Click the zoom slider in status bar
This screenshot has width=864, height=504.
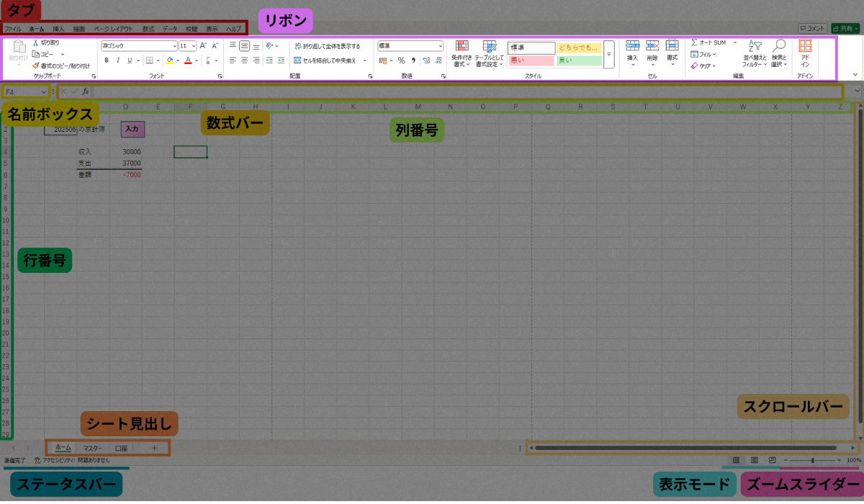[812, 459]
